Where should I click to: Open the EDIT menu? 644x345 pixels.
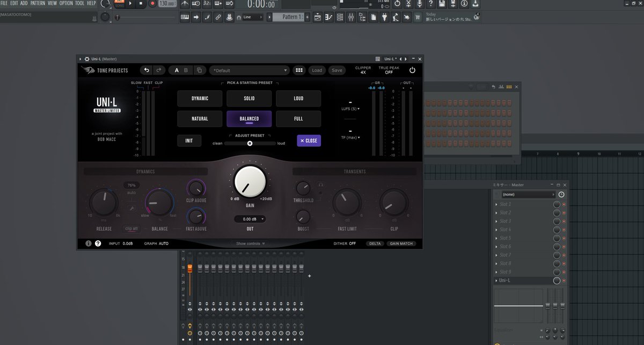(x=14, y=3)
